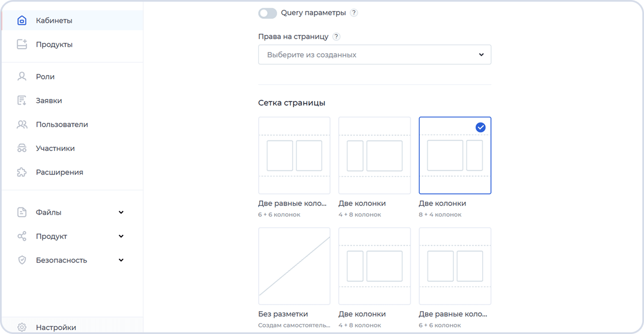
Task: Click the Расширения puzzle icon
Action: (22, 172)
